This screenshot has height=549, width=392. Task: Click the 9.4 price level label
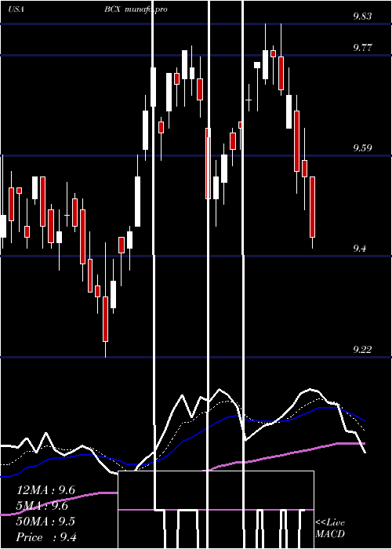coord(359,249)
